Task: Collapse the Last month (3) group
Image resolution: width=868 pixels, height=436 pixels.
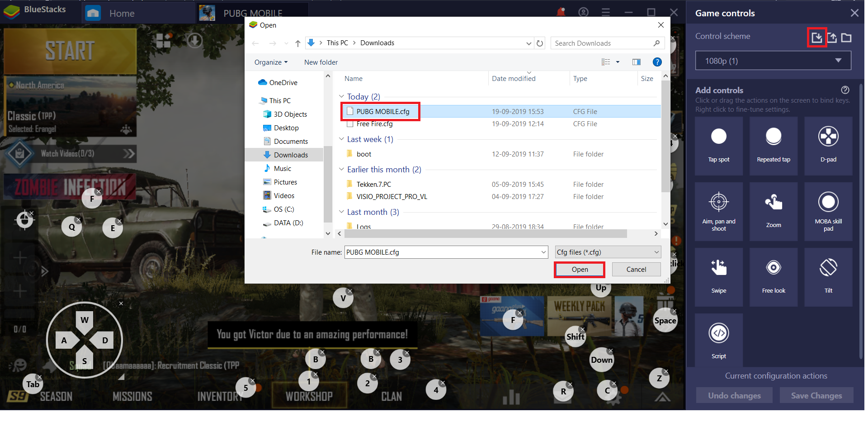Action: (342, 212)
